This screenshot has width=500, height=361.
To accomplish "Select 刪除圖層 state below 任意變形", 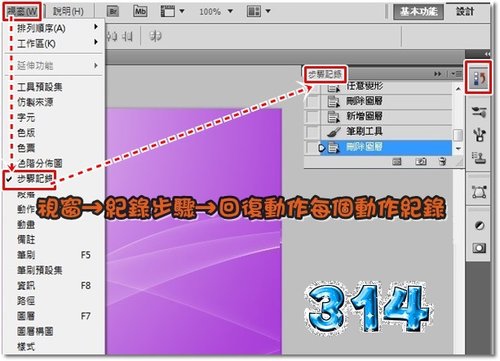I will (386, 101).
